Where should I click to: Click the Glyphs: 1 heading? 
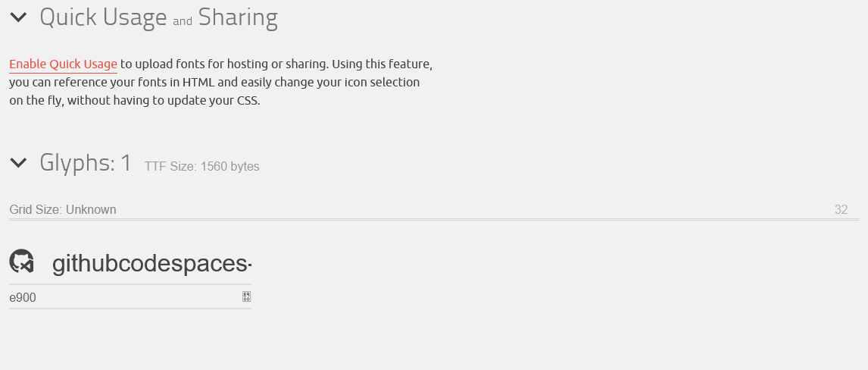click(86, 163)
